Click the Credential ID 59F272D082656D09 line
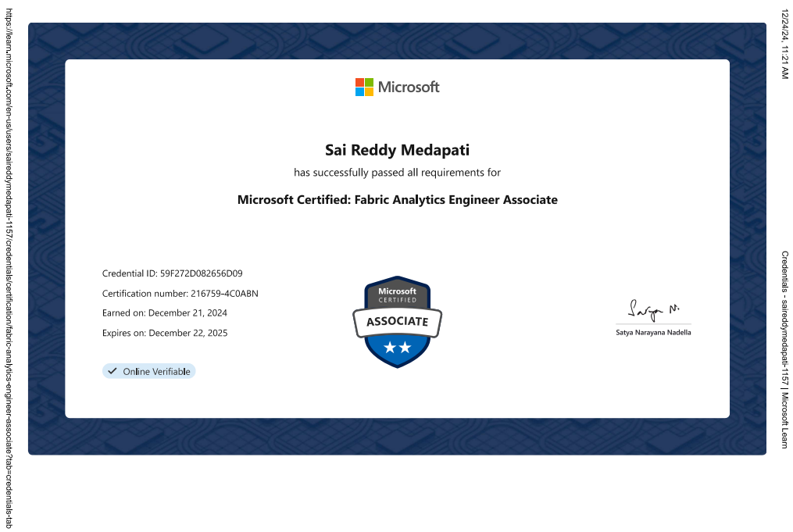Screen dimensions: 793x532 click(173, 273)
